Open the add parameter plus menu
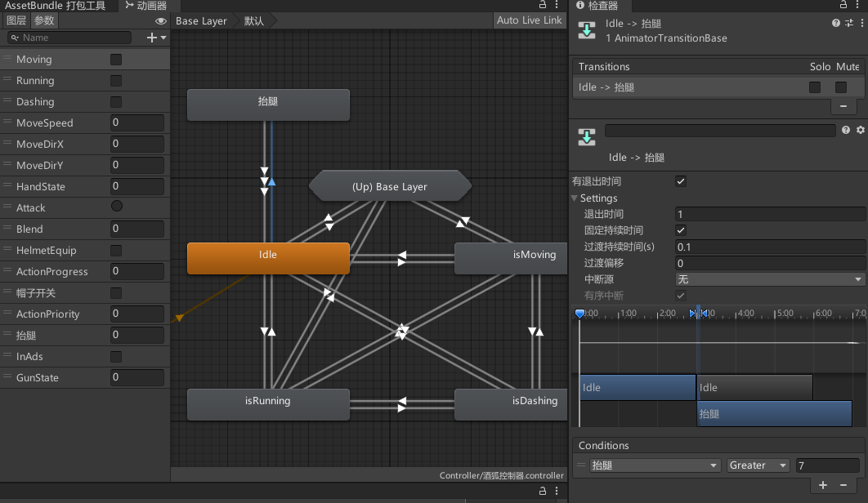Viewport: 868px width, 503px height. point(155,38)
